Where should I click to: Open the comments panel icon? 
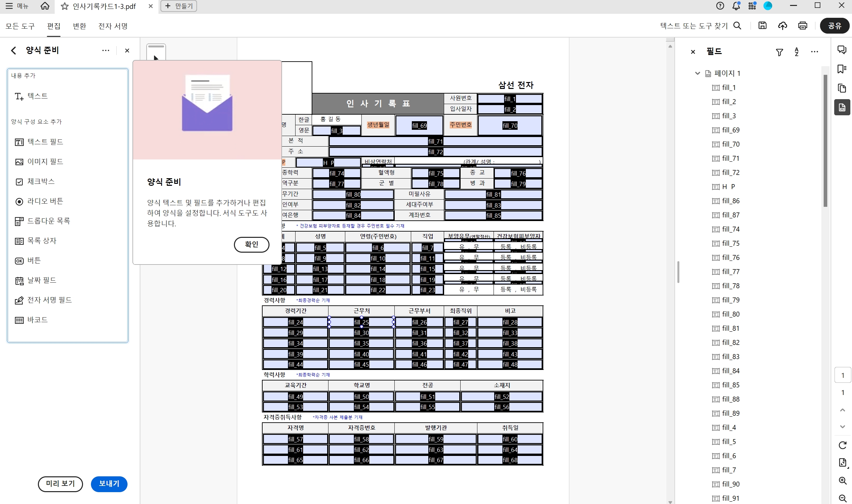pos(842,50)
